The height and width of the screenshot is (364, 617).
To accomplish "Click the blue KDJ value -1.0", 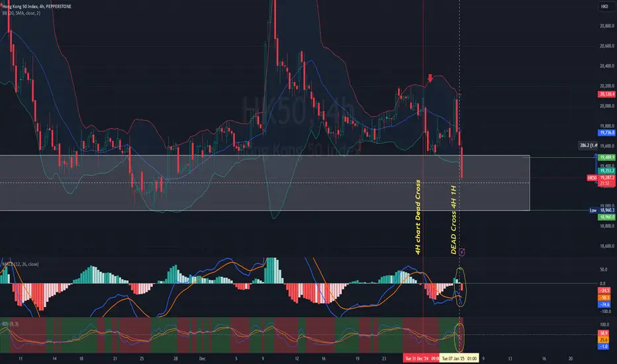I will coord(604,346).
